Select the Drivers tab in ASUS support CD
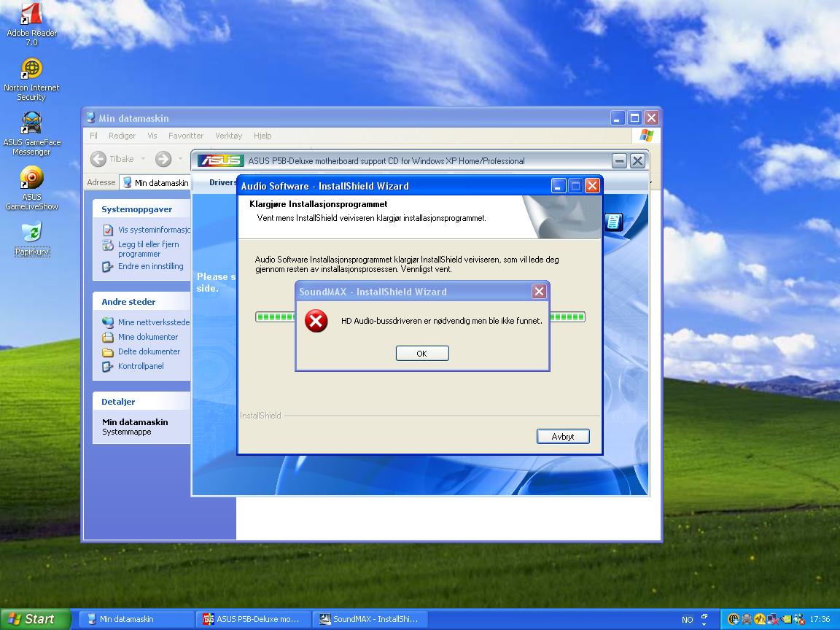The width and height of the screenshot is (840, 630). pos(223,183)
